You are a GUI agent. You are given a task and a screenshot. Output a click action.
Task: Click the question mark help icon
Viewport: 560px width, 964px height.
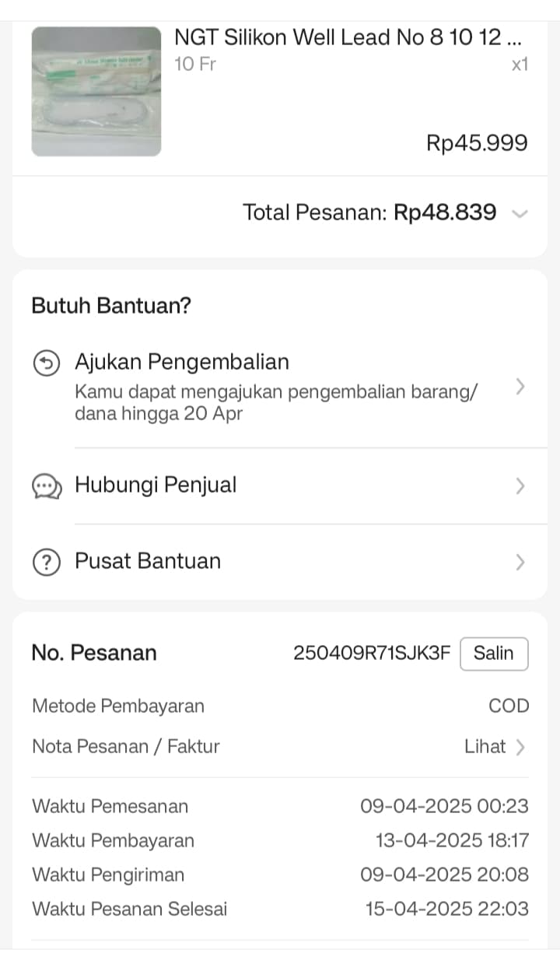point(47,562)
